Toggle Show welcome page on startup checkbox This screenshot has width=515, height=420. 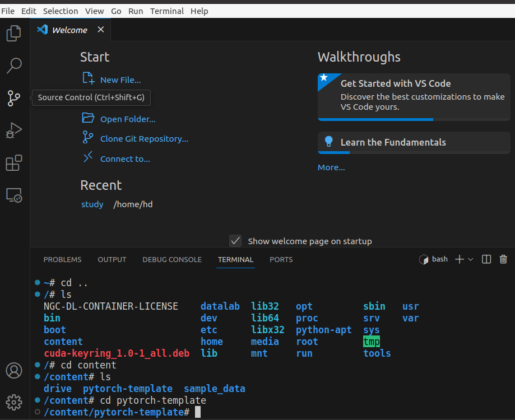pos(235,241)
